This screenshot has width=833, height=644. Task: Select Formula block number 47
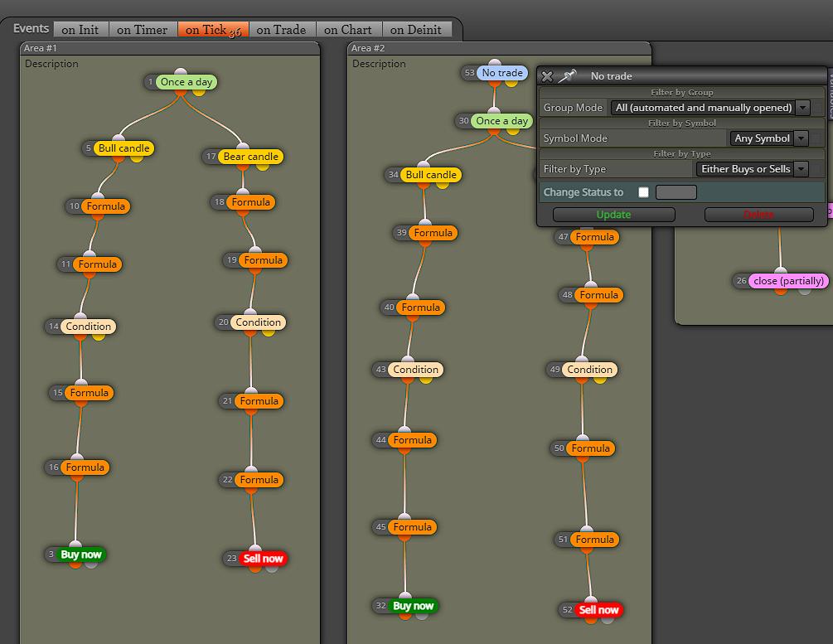coord(594,238)
